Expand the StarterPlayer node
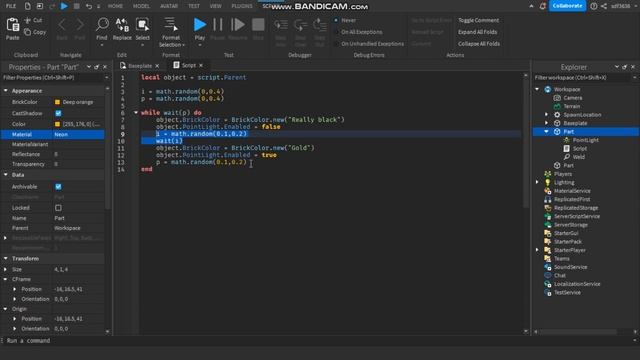 click(x=537, y=250)
